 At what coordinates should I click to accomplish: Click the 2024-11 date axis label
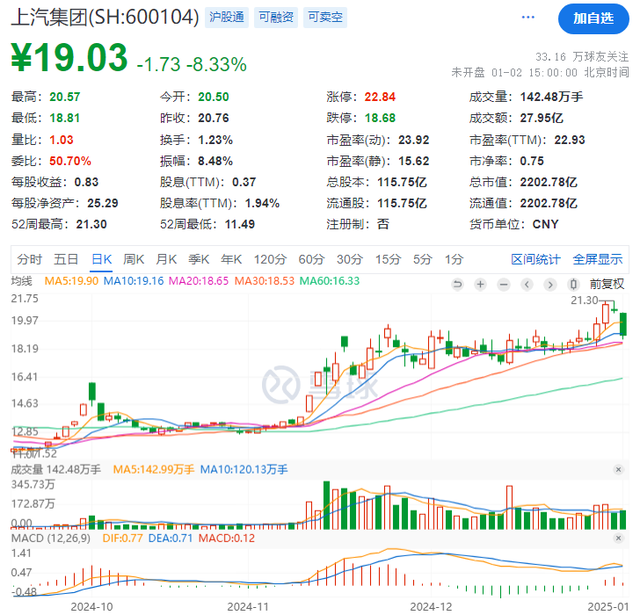click(x=248, y=607)
